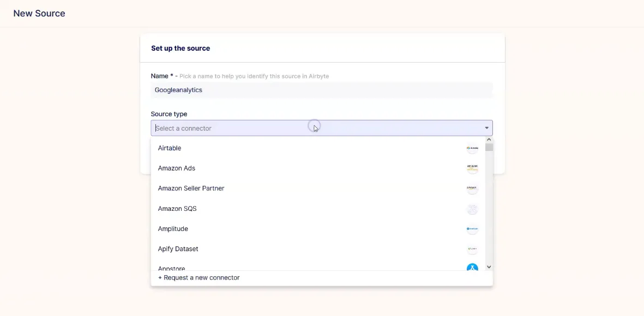
Task: Click the Amazon SQS logo icon
Action: (x=472, y=209)
